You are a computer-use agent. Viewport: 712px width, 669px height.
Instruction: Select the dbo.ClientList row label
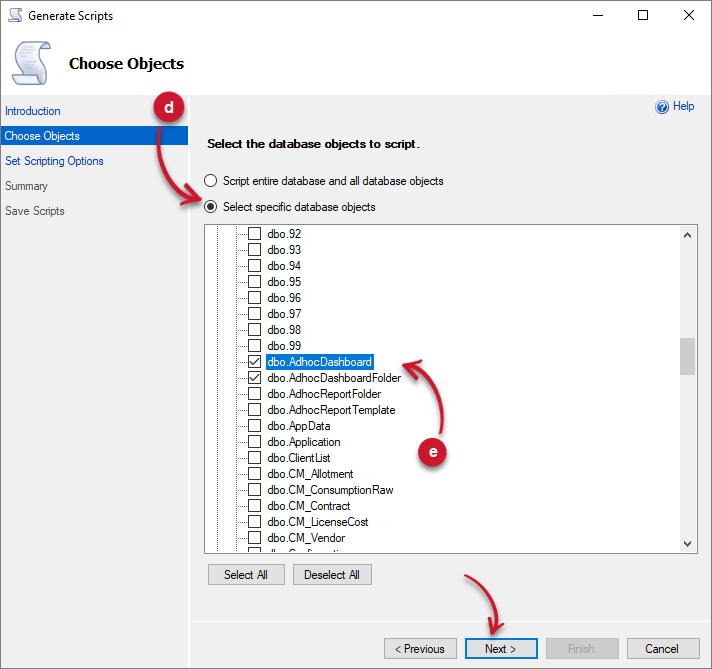tap(299, 457)
